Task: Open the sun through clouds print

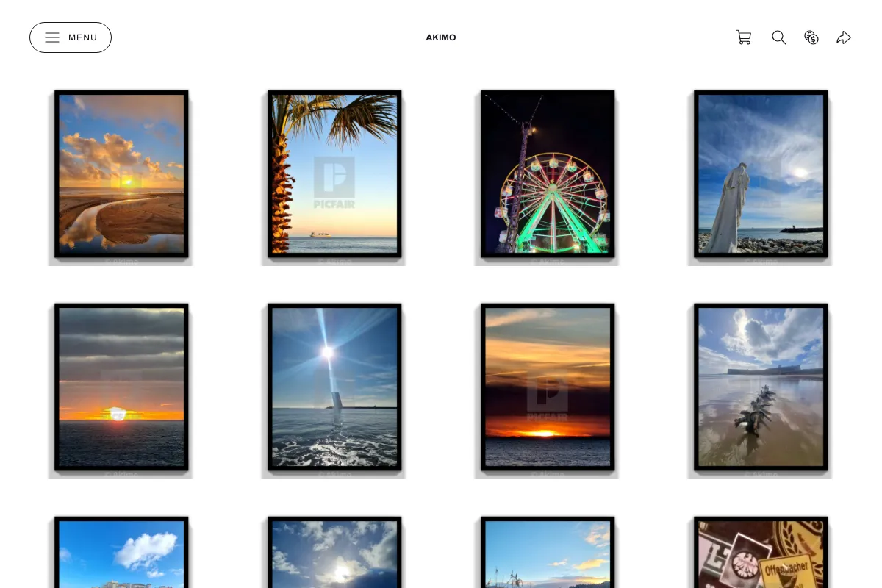Action: [x=334, y=551]
